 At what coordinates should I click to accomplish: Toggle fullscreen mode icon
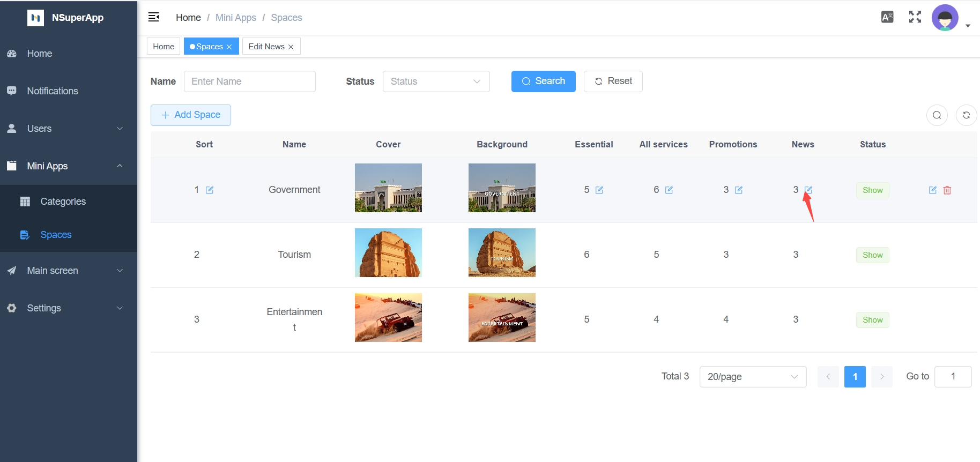click(x=915, y=17)
